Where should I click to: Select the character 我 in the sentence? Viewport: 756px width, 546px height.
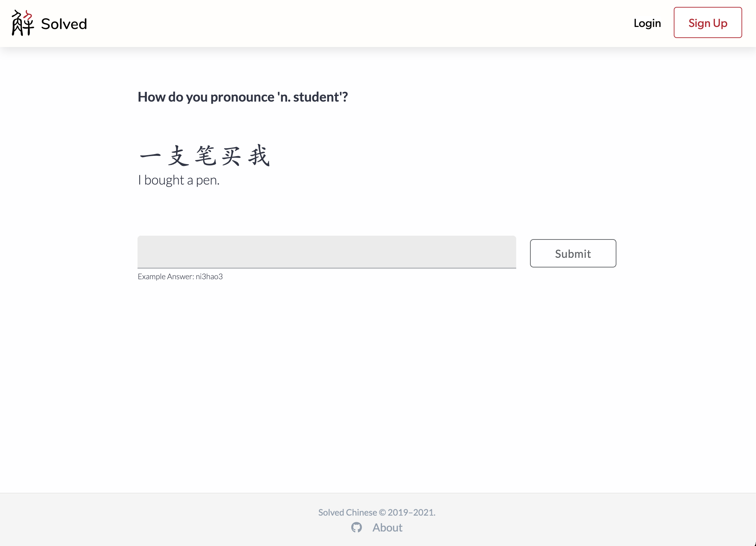tap(259, 156)
